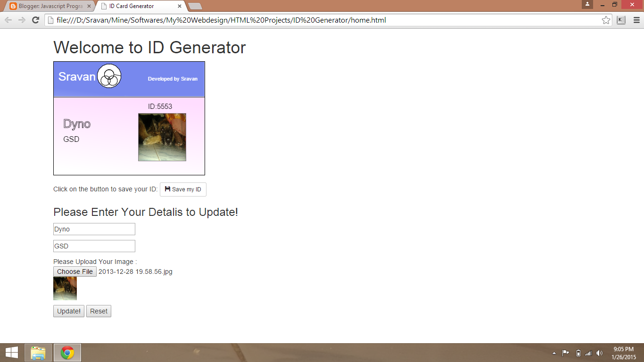Close the Blogger Javascript tab
The width and height of the screenshot is (644, 362).
[x=89, y=6]
